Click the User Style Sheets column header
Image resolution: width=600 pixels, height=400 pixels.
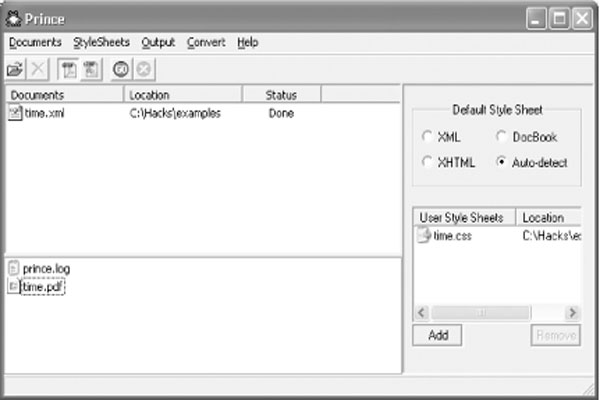click(x=465, y=217)
